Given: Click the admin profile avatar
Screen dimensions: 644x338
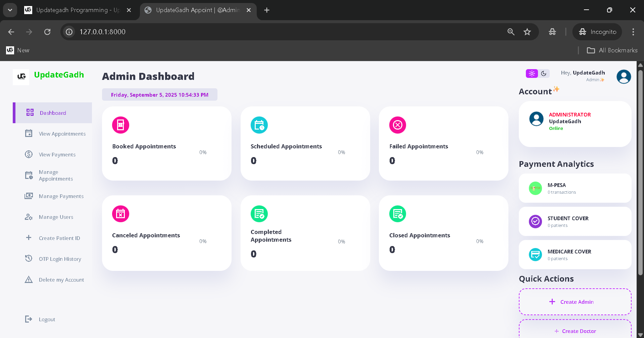Looking at the screenshot, I should [x=623, y=77].
